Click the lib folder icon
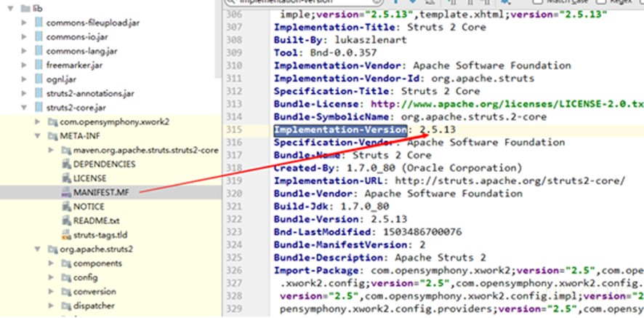The width and height of the screenshot is (644, 318). coord(25,8)
